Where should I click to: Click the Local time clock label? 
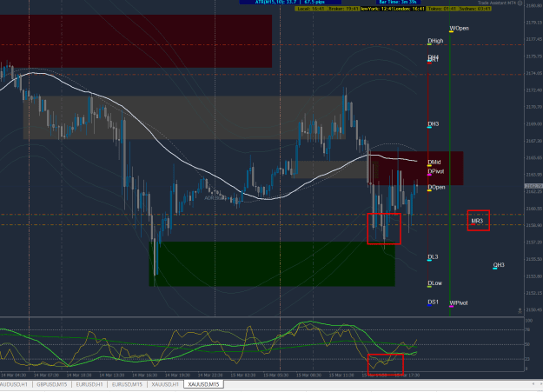click(311, 9)
